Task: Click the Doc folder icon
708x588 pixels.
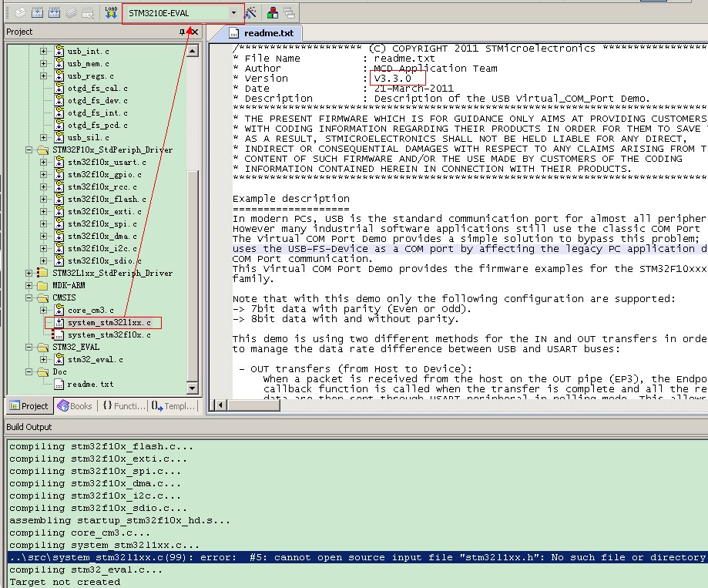Action: (x=42, y=371)
